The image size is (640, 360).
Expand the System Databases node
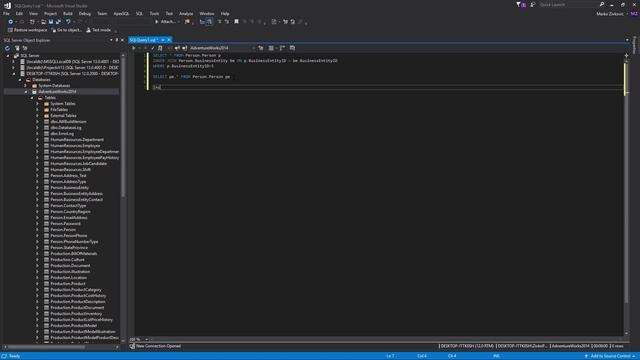pyautogui.click(x=26, y=86)
